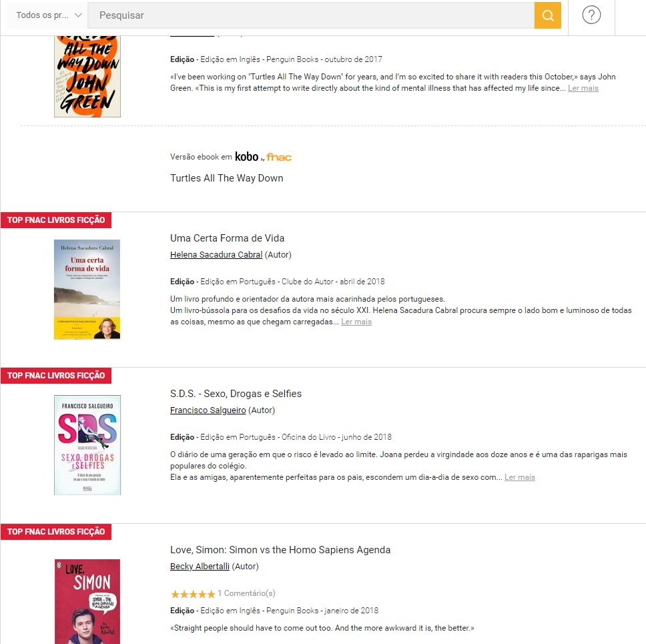
Task: Open Turtles All The Way Down cover thumbnail
Action: [87, 73]
